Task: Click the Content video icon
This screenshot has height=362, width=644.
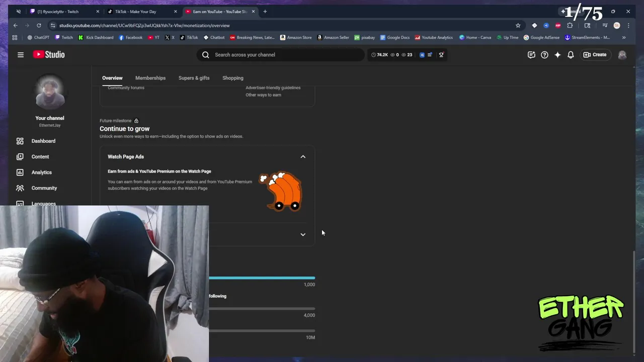Action: click(20, 157)
